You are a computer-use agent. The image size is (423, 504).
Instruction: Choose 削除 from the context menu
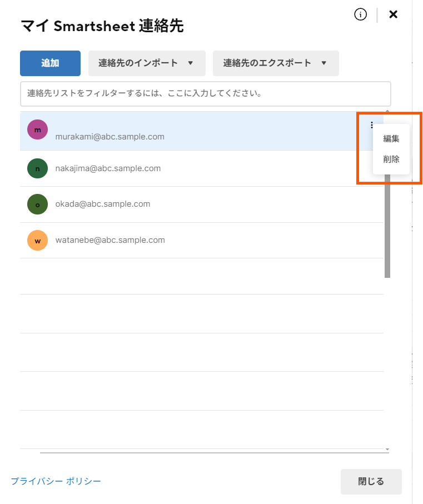391,159
